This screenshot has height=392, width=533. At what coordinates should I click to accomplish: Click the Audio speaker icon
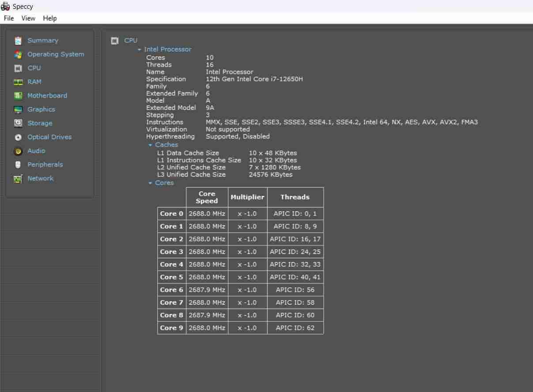tap(18, 151)
